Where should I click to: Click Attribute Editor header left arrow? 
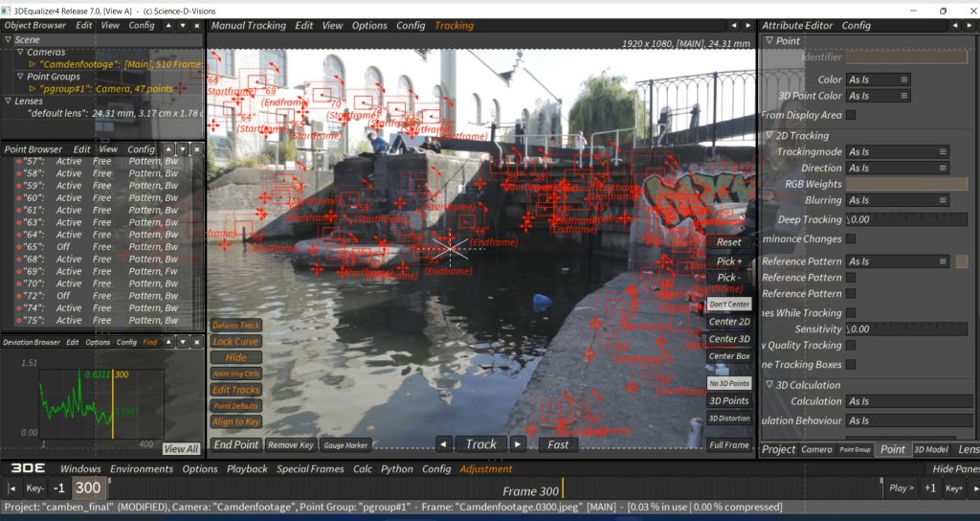955,26
